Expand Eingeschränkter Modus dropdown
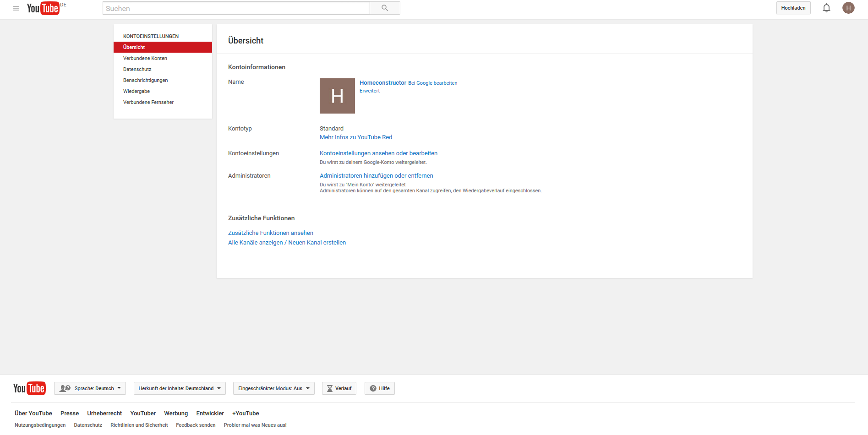This screenshot has height=435, width=868. click(274, 388)
